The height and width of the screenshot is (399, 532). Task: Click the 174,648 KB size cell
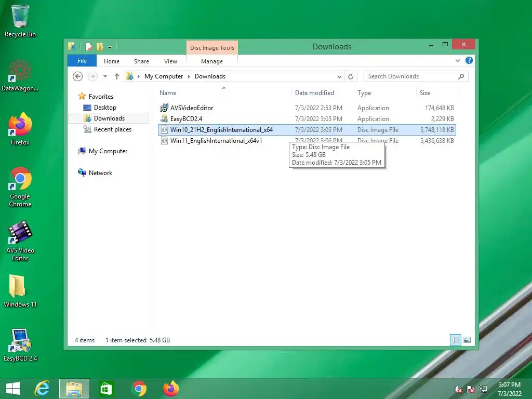(x=440, y=108)
